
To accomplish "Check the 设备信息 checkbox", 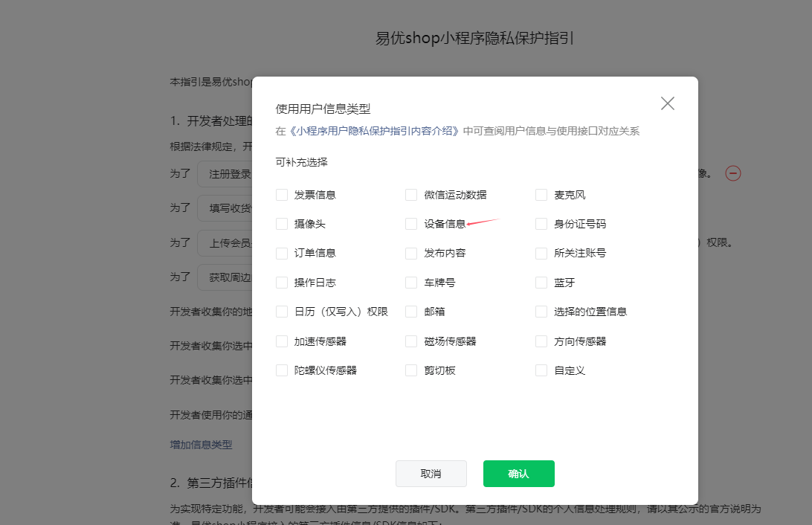I will click(410, 223).
